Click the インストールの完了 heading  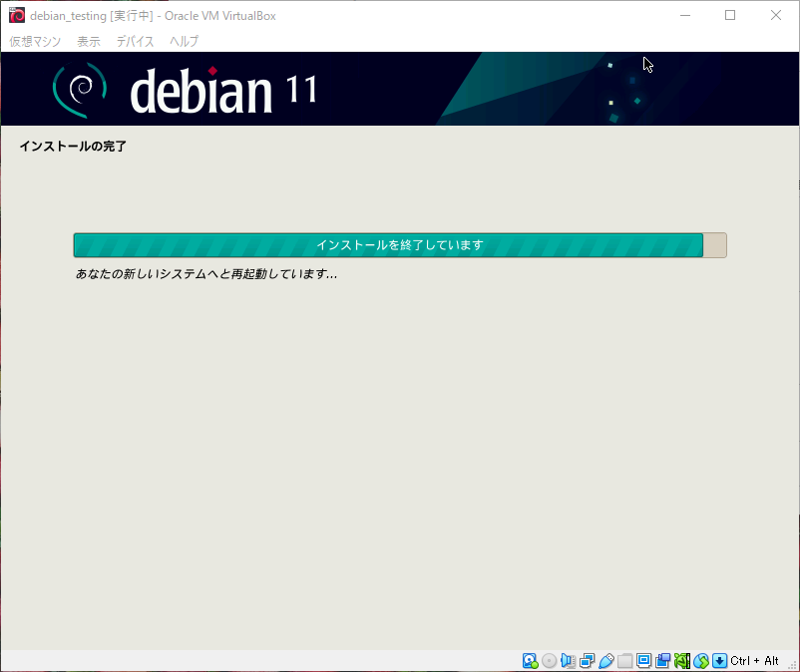click(x=73, y=147)
